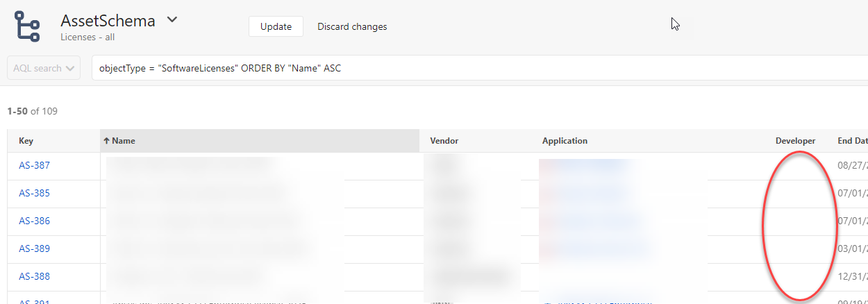
Task: Click the 'Licenses - all' subtitle
Action: 87,37
